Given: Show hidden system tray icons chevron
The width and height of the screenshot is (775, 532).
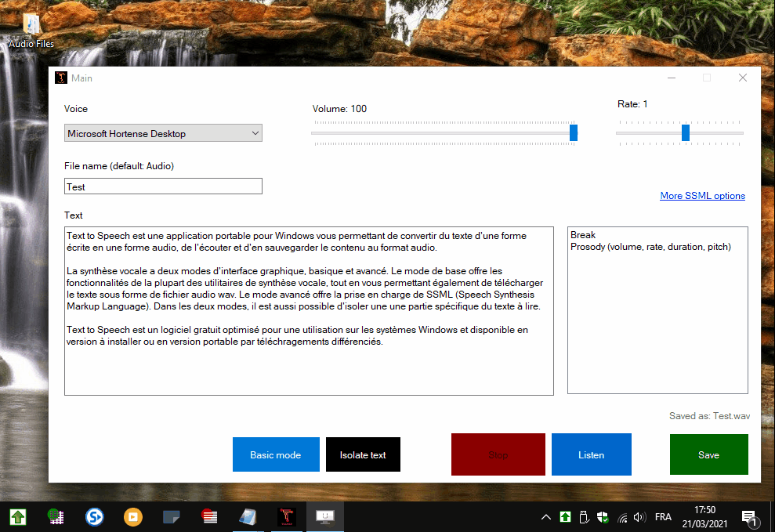Looking at the screenshot, I should 545,517.
